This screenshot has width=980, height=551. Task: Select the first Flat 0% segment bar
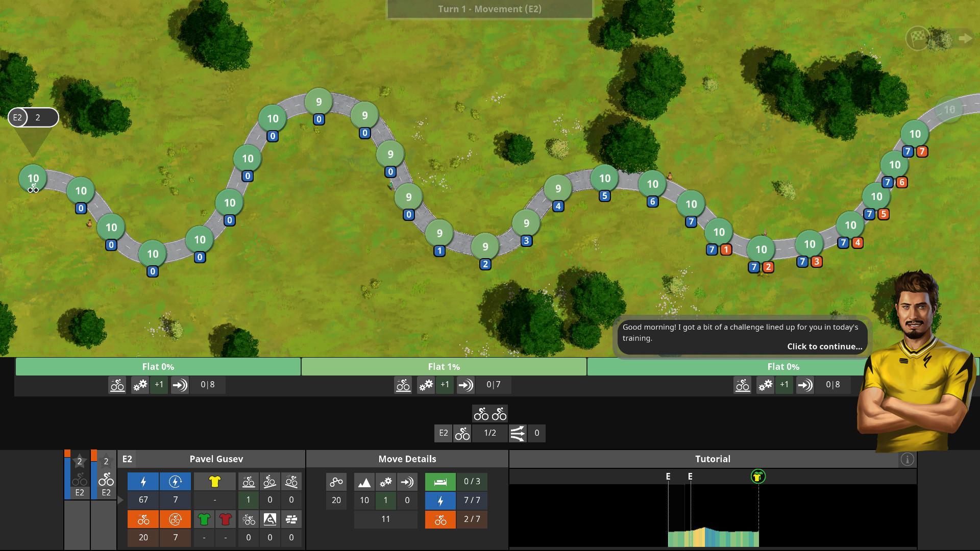click(x=158, y=366)
